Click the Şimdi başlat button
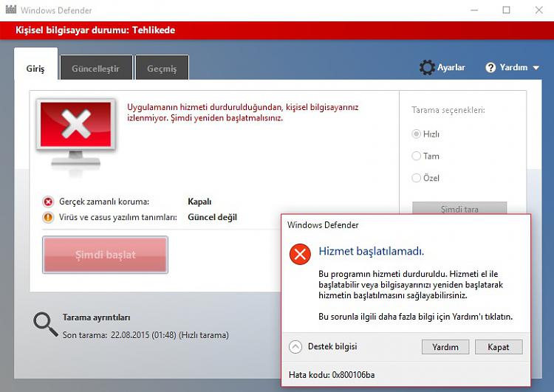Viewport: 554px width, 392px height. pyautogui.click(x=106, y=255)
